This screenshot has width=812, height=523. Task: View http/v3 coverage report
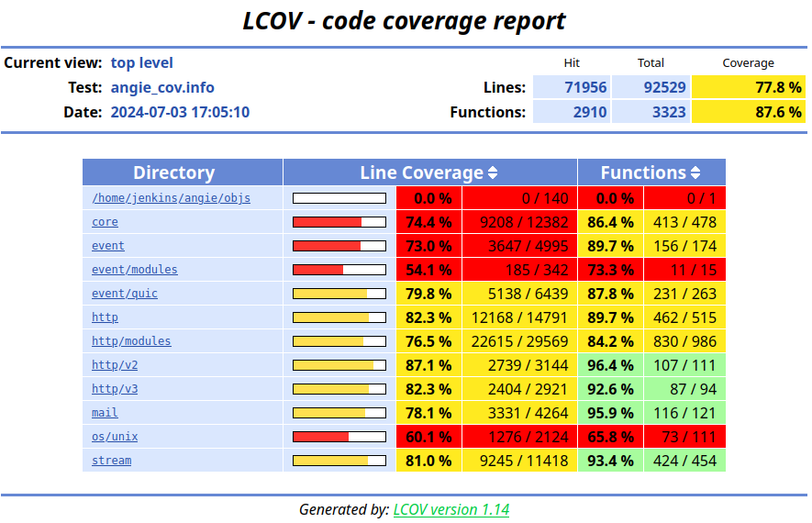[115, 389]
